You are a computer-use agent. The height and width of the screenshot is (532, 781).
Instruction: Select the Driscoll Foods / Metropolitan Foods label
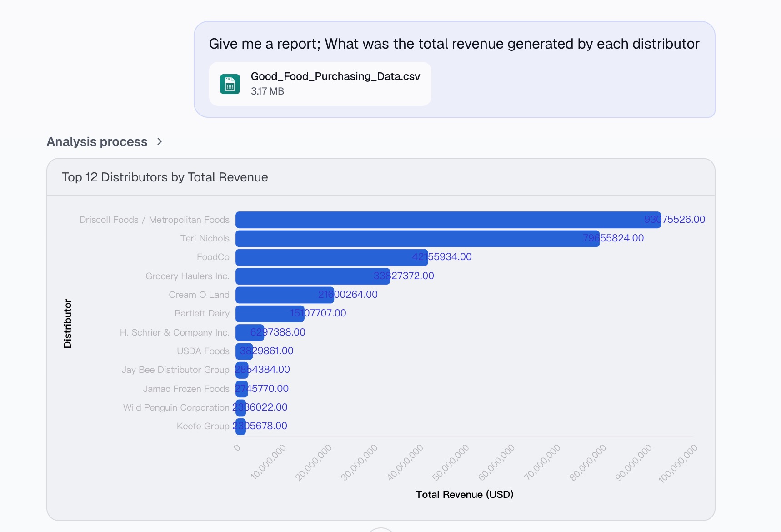(x=155, y=220)
